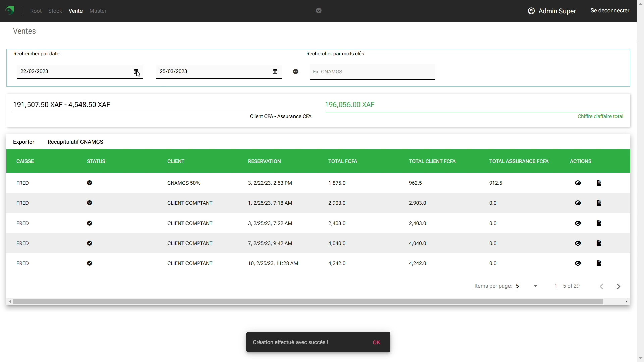Click the TOTAL CLIENT FCFA column header

coord(432,161)
